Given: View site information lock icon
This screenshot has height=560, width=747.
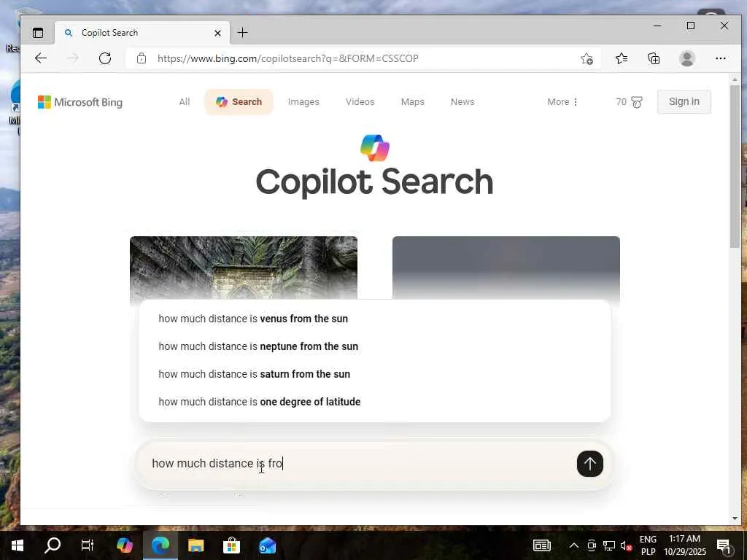Looking at the screenshot, I should [141, 58].
